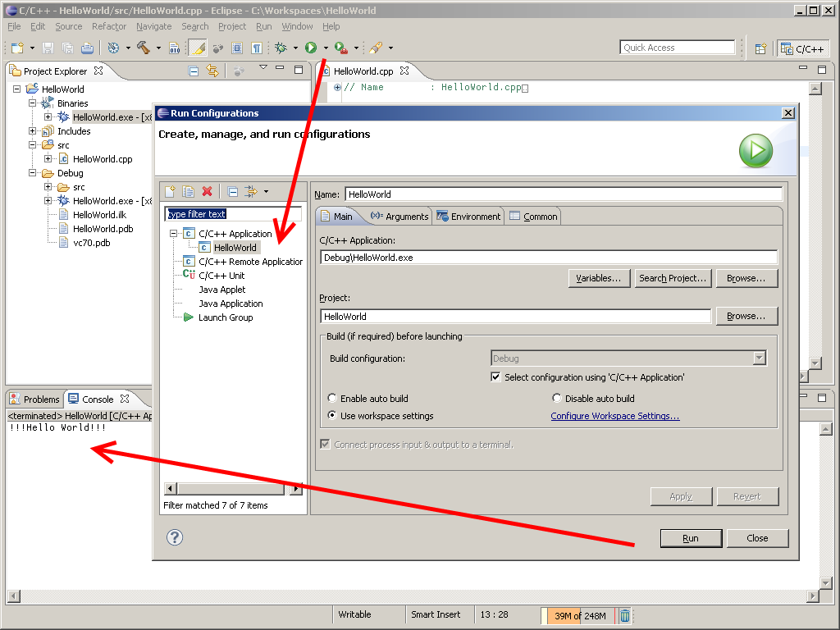The height and width of the screenshot is (630, 840).
Task: Open the Build configuration dropdown
Action: (x=759, y=358)
